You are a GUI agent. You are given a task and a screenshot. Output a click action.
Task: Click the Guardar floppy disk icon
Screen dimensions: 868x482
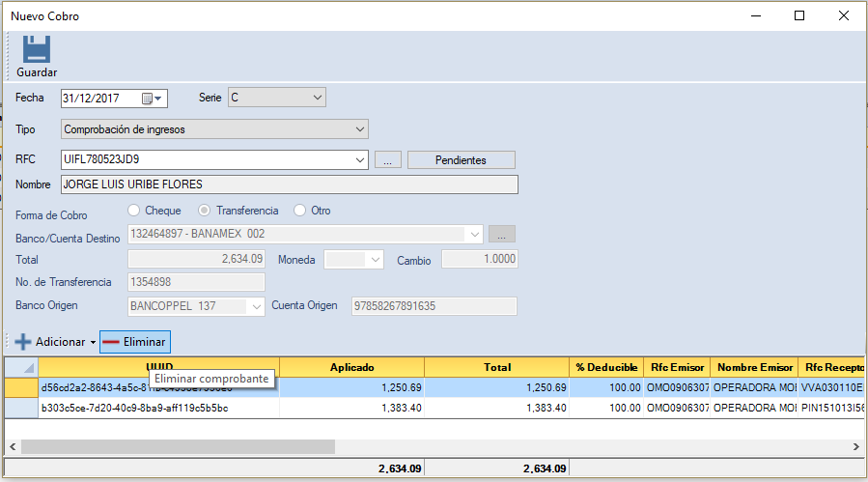(x=36, y=50)
